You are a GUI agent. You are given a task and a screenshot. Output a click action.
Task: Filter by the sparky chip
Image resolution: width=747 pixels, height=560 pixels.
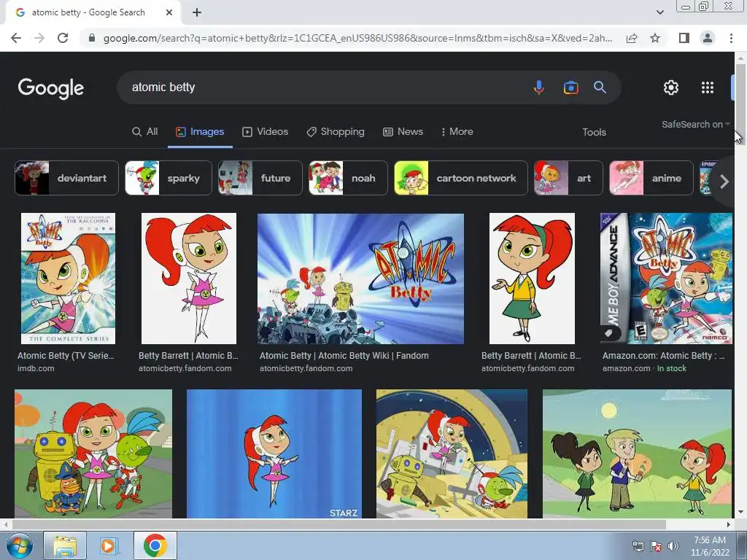pyautogui.click(x=169, y=178)
